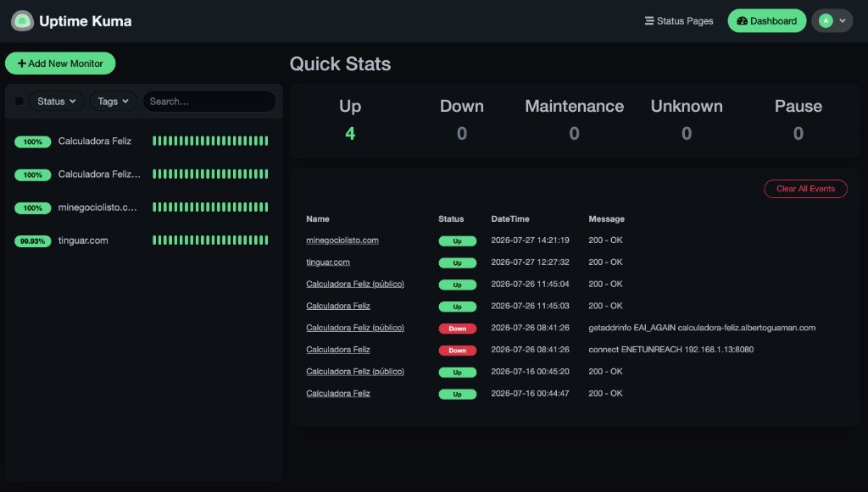Click the 99.93% uptime badge
Viewport: 868px width, 492px height.
pos(33,241)
